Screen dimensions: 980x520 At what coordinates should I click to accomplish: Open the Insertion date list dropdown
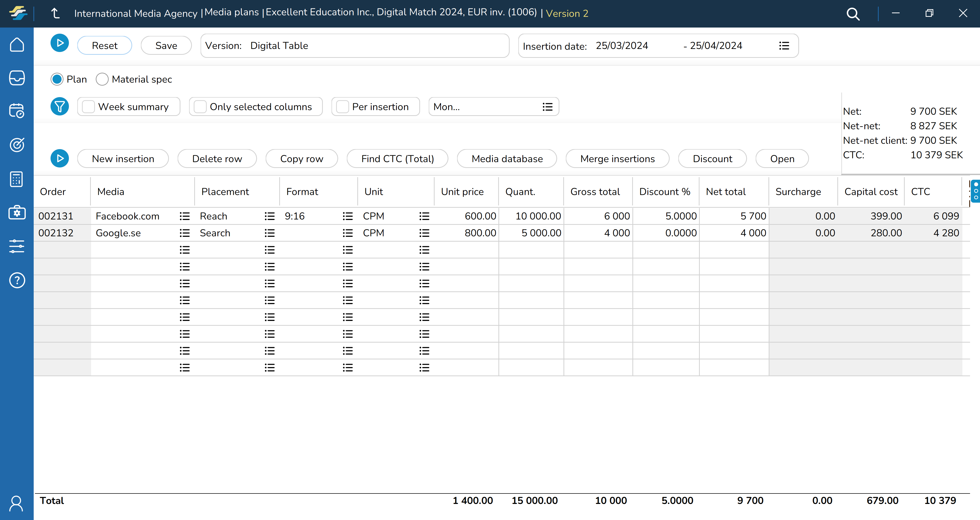[784, 46]
